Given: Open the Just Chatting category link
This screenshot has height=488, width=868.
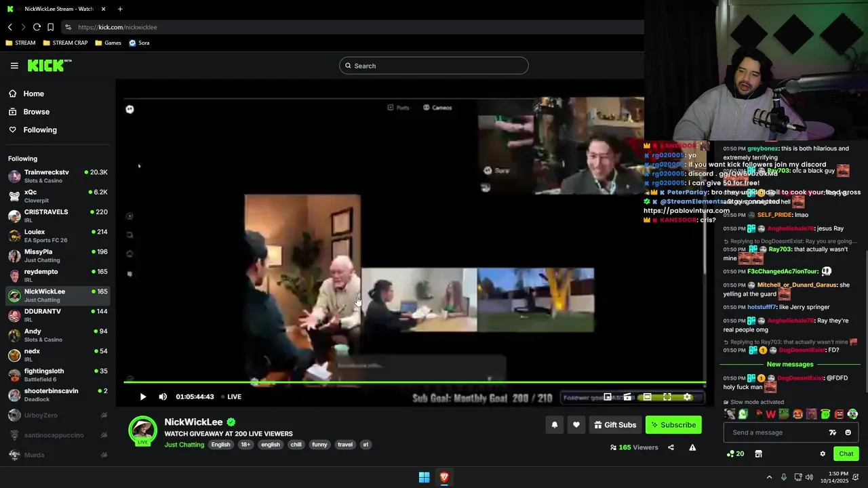Looking at the screenshot, I should (x=184, y=445).
